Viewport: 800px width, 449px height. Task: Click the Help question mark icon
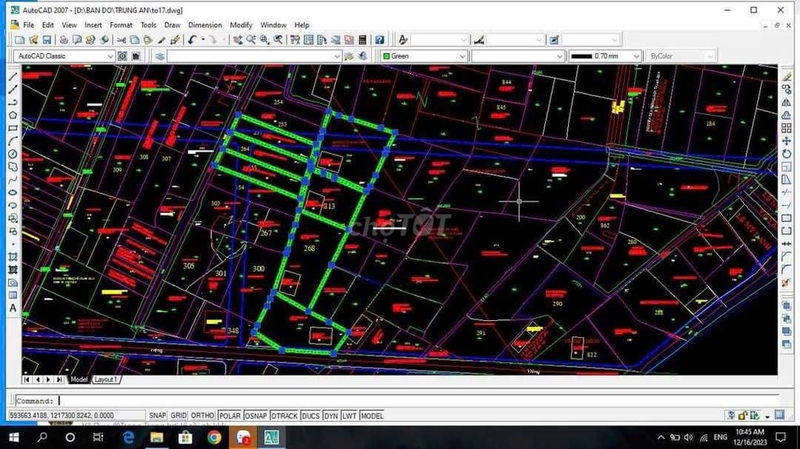click(380, 40)
